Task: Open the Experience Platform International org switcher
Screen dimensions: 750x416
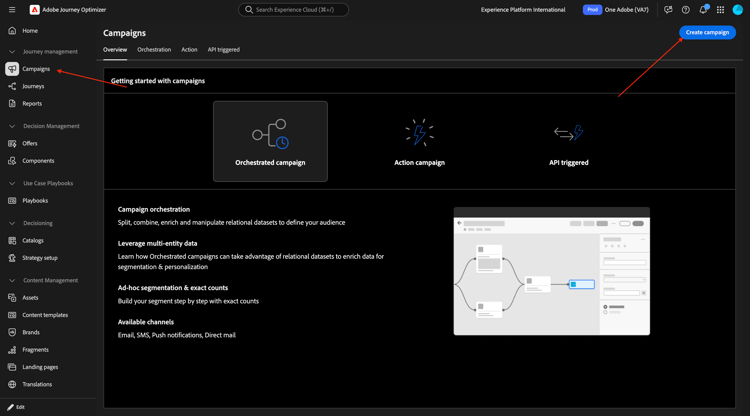Action: (523, 10)
